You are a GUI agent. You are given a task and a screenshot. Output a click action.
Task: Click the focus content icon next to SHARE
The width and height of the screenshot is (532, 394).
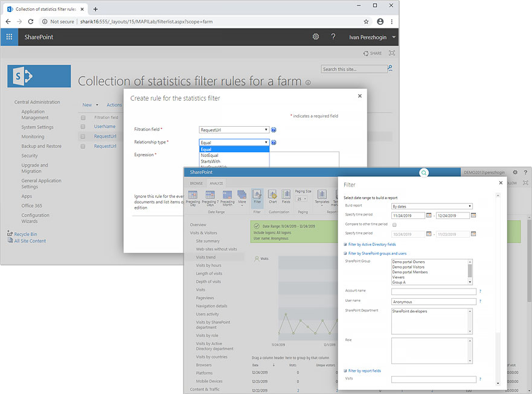point(392,53)
